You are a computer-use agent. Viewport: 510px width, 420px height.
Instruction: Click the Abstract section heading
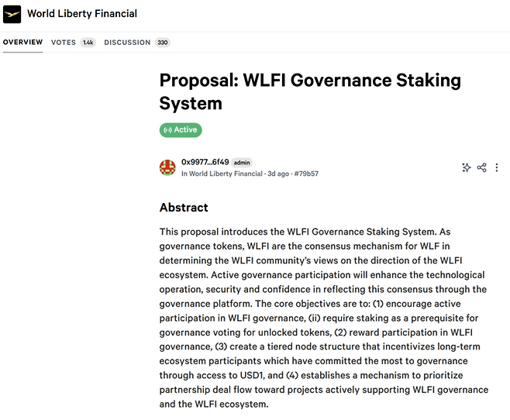coord(184,208)
